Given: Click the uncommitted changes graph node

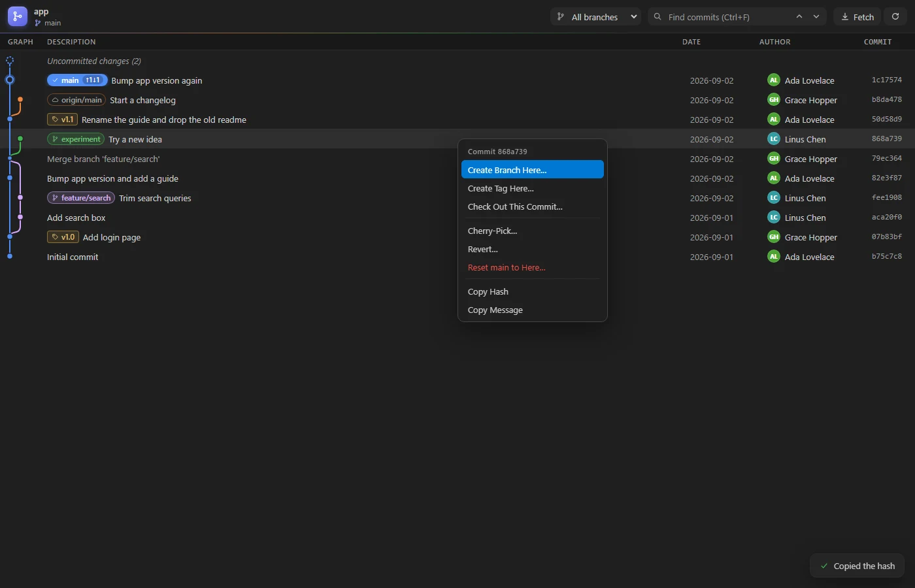Looking at the screenshot, I should pyautogui.click(x=10, y=61).
